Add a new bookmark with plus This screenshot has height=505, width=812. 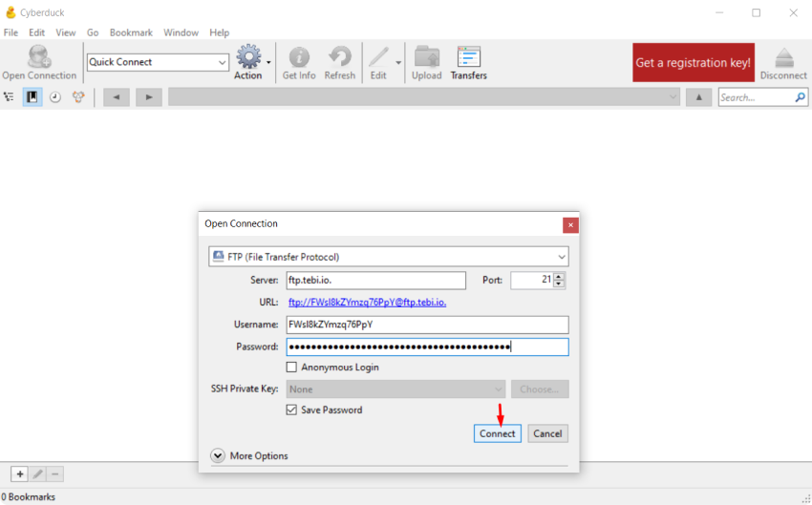coord(20,473)
